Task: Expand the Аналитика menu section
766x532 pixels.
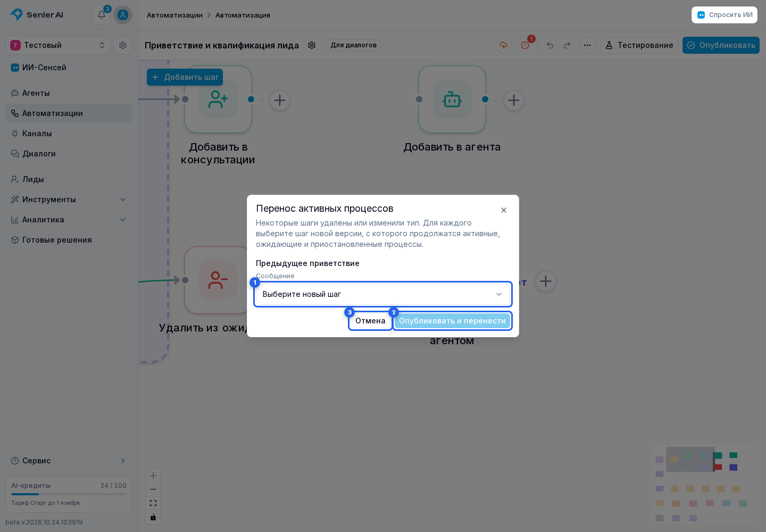Action: (69, 220)
